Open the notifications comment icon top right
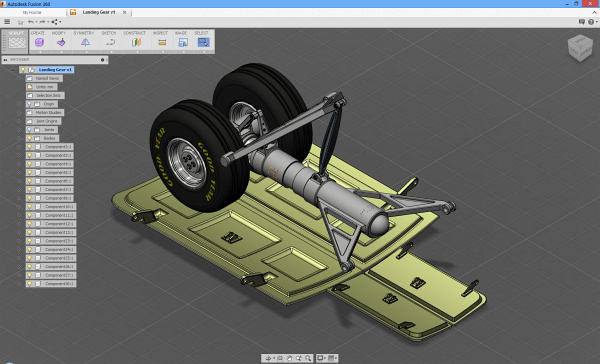The image size is (600, 364). click(x=582, y=22)
